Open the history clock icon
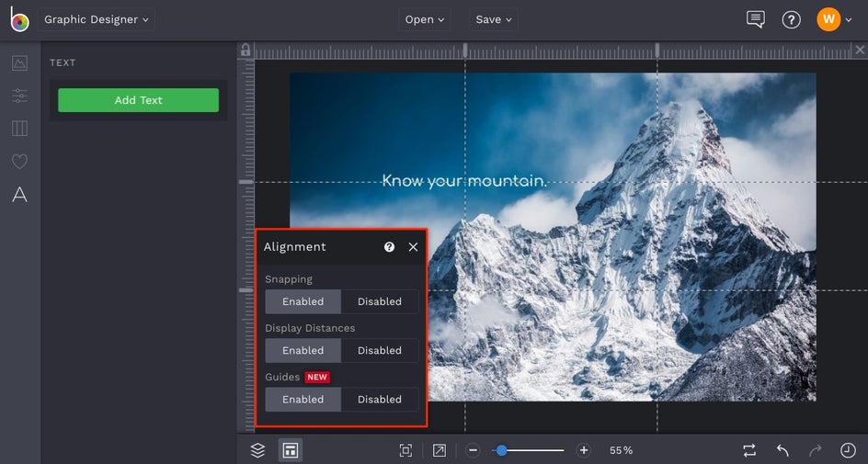 848,450
